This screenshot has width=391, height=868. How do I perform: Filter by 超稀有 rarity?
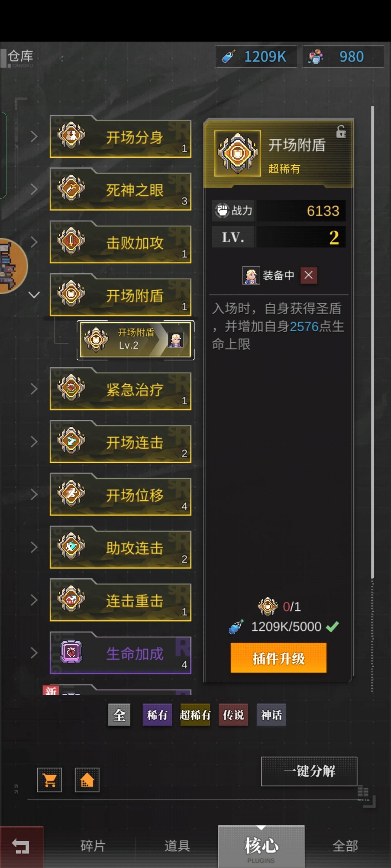click(195, 715)
